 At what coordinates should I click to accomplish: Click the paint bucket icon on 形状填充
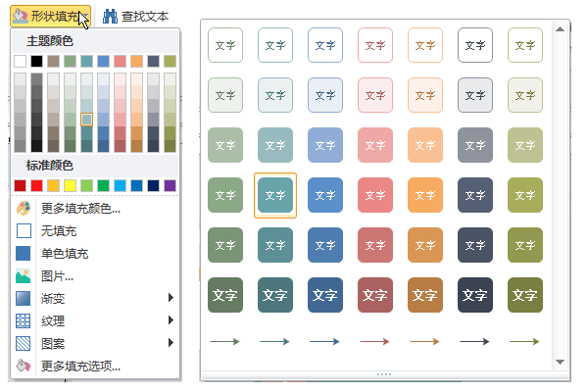point(21,16)
